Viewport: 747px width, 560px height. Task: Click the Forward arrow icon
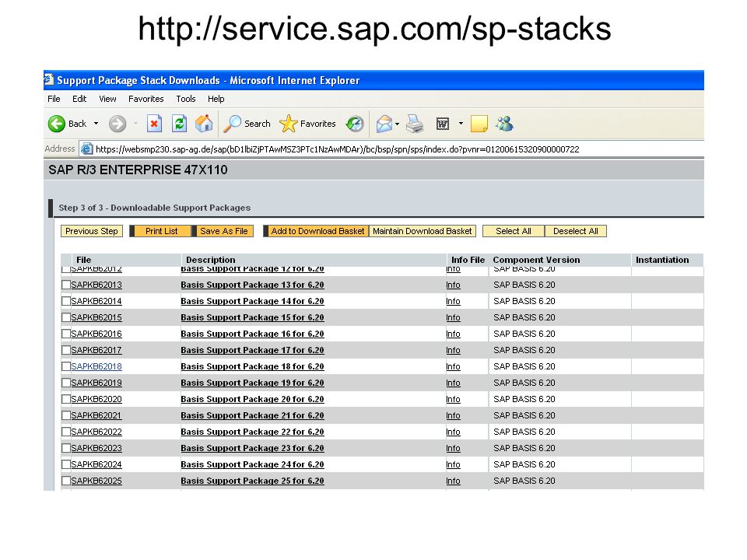pos(117,124)
